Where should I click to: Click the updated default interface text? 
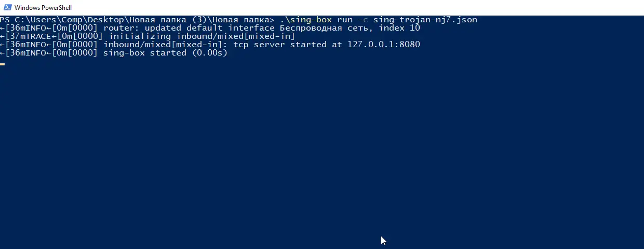click(209, 28)
